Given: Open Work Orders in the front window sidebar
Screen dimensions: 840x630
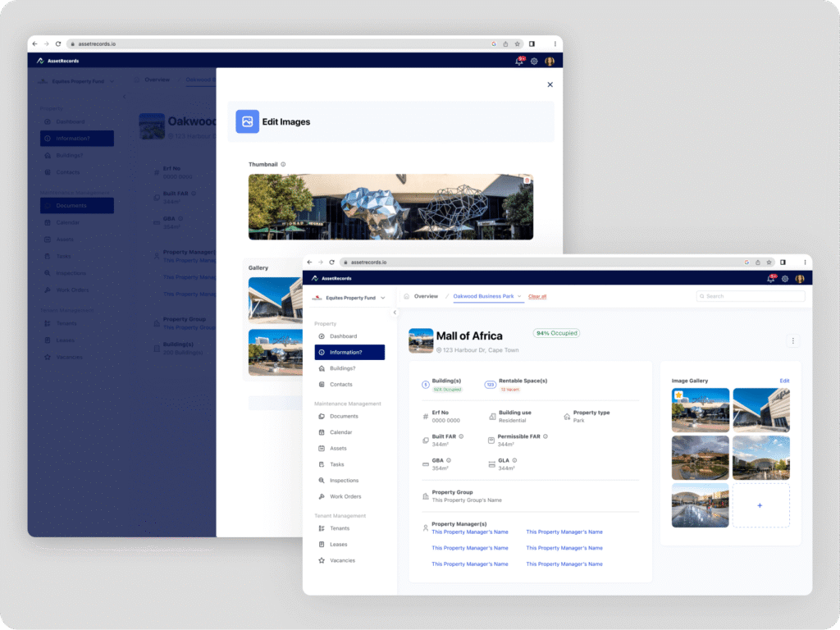Looking at the screenshot, I should (x=345, y=496).
